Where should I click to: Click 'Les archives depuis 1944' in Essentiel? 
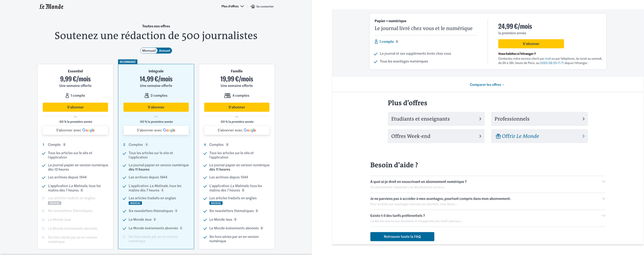(x=67, y=177)
